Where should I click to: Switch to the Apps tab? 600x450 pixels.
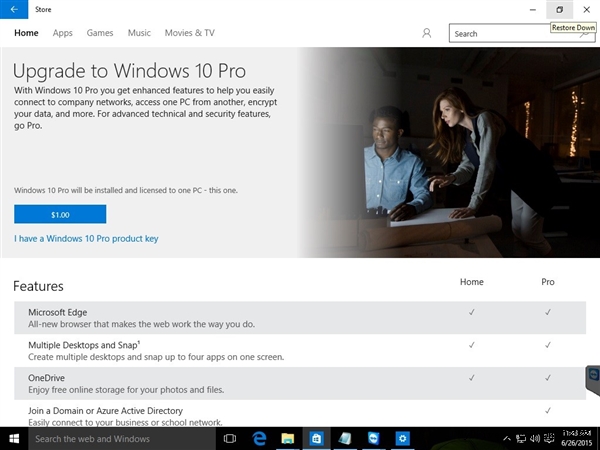pos(62,33)
